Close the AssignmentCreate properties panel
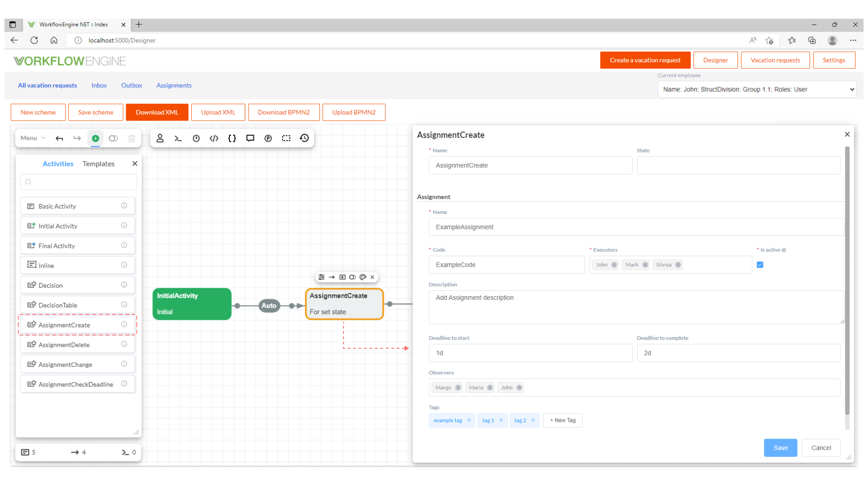 click(x=847, y=134)
